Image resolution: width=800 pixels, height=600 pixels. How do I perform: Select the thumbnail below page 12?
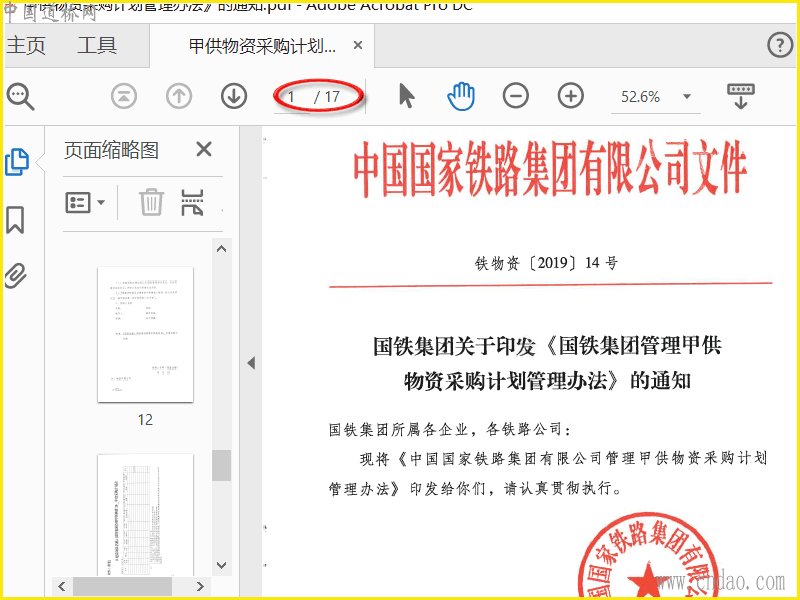click(145, 514)
